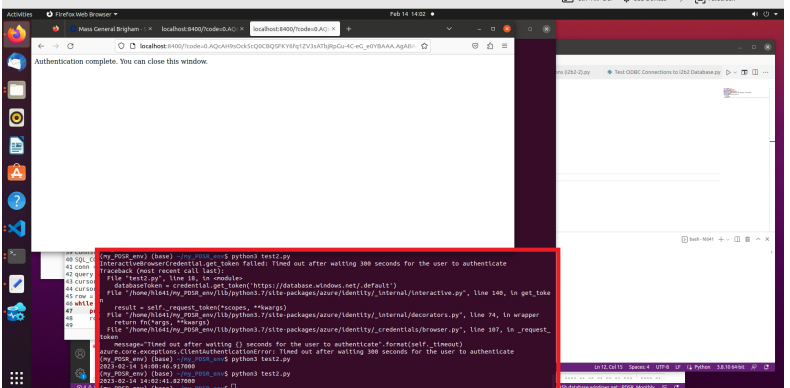790x388 pixels.
Task: Open VS Code editor more actions menu
Action: click(766, 73)
